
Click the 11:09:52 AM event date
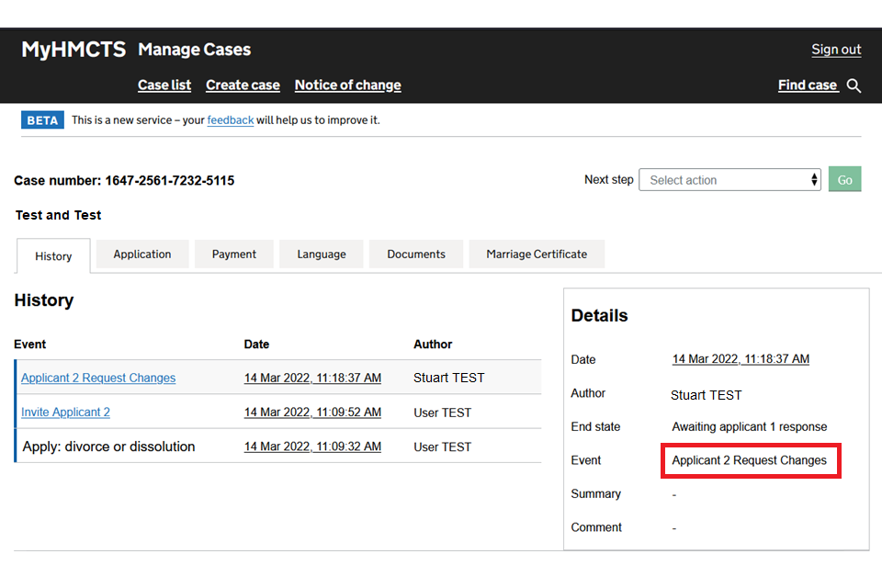click(312, 413)
